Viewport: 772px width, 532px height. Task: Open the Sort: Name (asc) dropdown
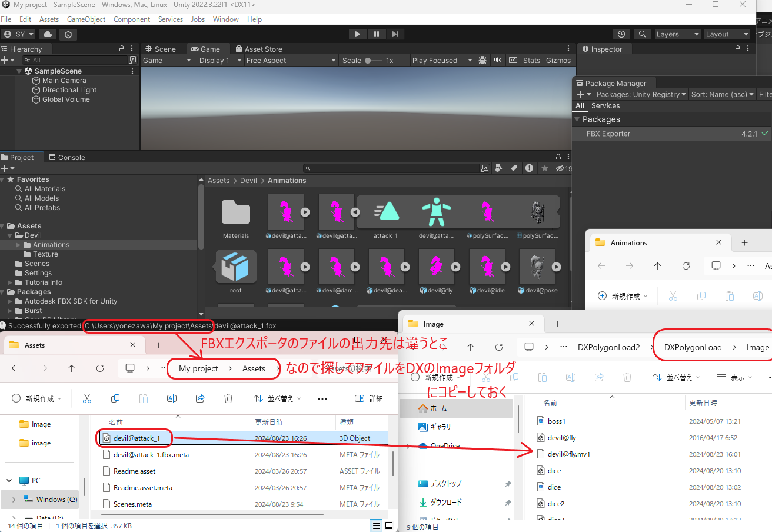[x=722, y=94]
